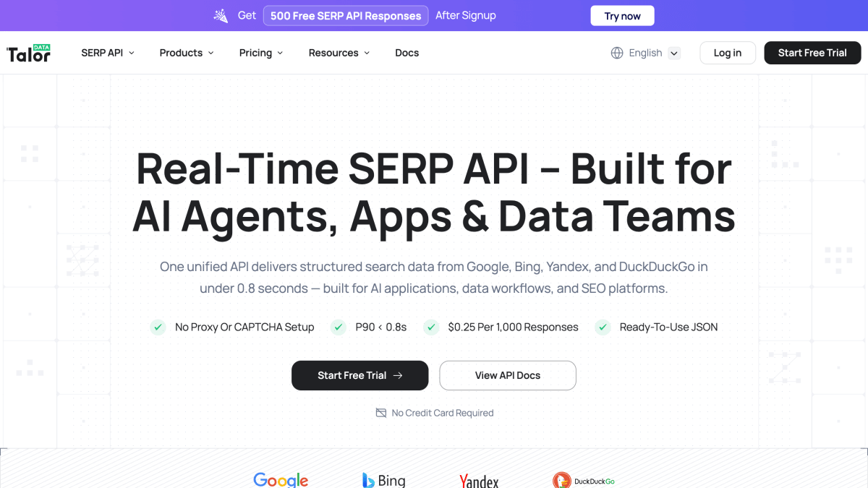This screenshot has height=488, width=868.
Task: Expand the Products dropdown
Action: tap(187, 53)
